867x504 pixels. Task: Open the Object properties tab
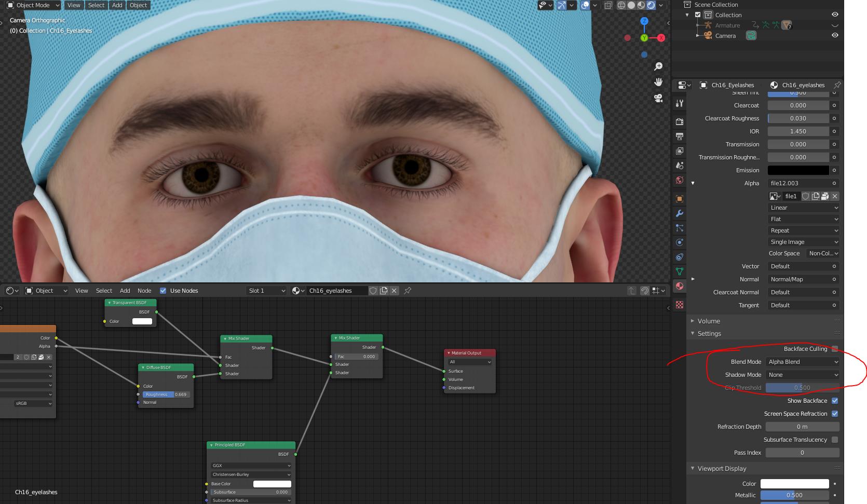[680, 199]
